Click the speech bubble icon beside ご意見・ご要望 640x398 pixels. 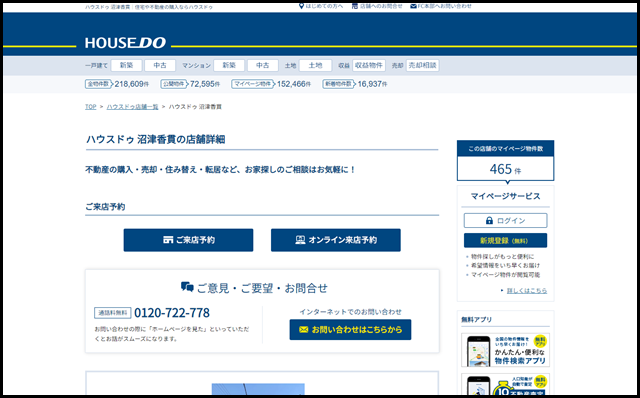[187, 287]
